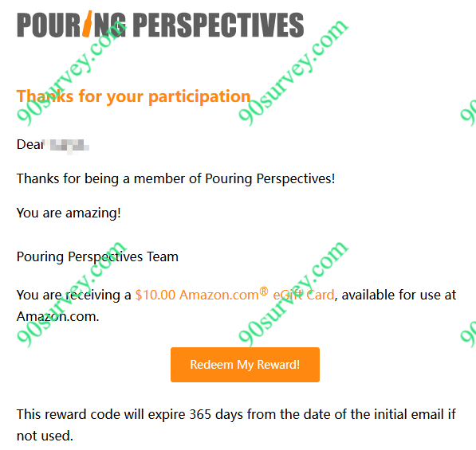Click 'Thanks for being a member' sentence
The height and width of the screenshot is (450, 476).
coord(175,178)
